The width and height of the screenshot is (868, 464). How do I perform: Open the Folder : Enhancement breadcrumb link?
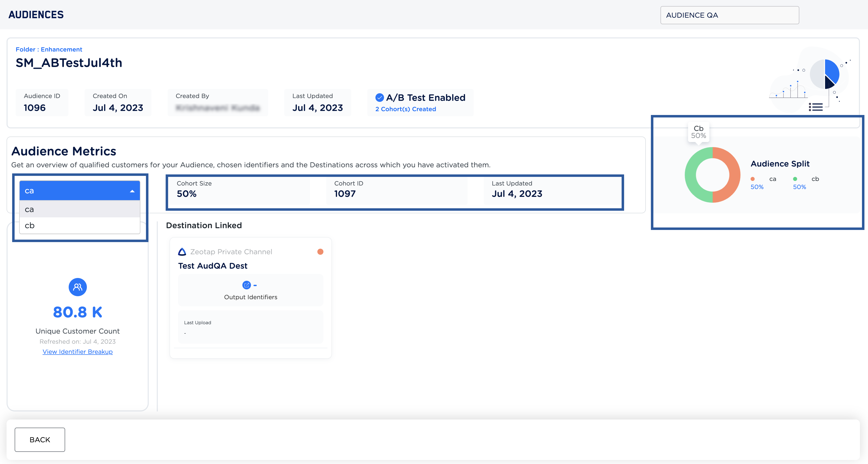pos(49,50)
